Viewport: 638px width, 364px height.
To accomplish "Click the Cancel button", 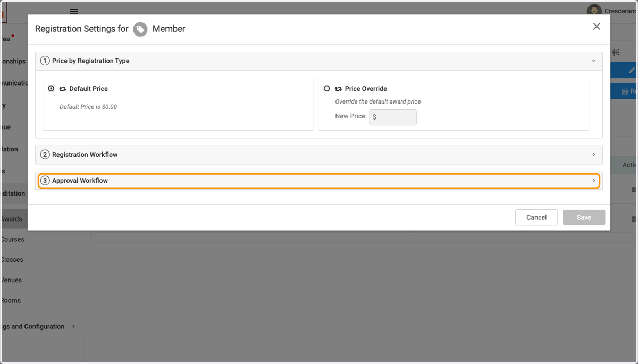I will [x=536, y=217].
